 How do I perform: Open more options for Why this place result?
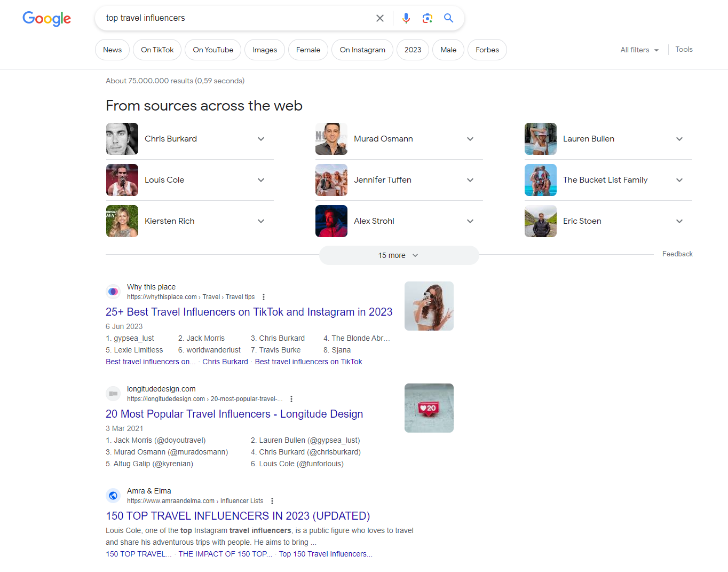coord(264,297)
